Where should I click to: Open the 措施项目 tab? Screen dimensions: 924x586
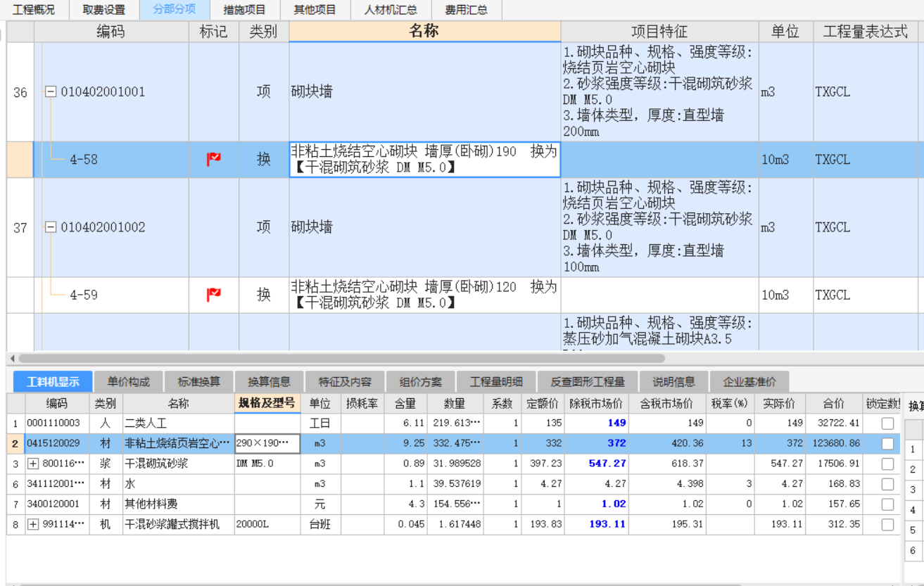coord(244,10)
